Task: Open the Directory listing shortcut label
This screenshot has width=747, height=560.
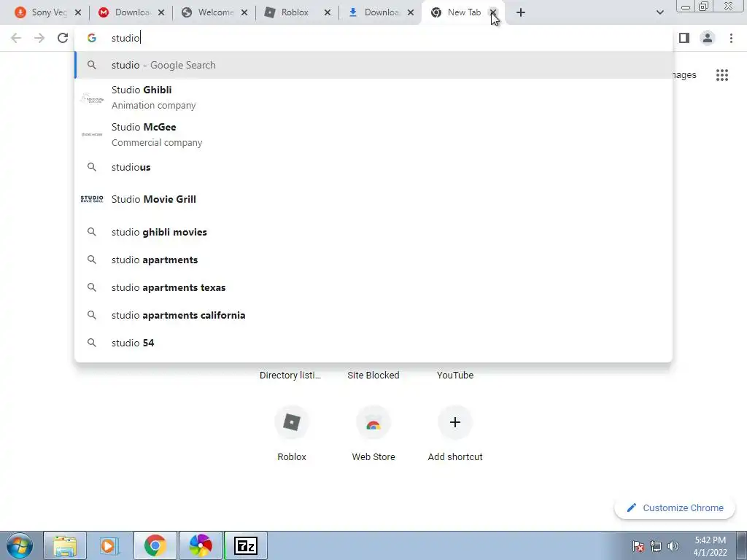Action: [290, 376]
